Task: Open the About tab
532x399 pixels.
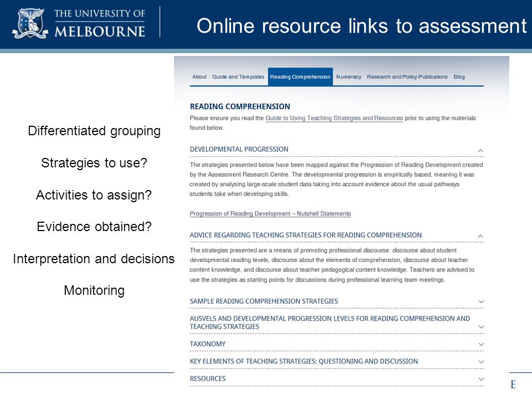Action: tap(199, 77)
